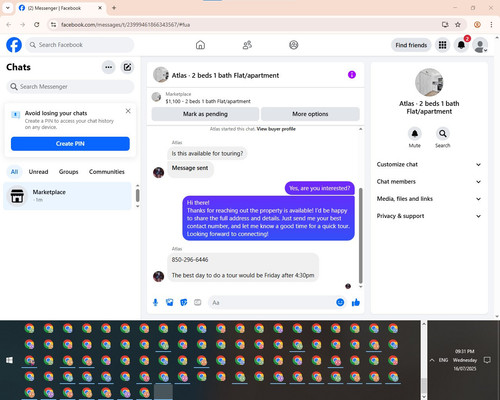Expand Chat members section
The height and width of the screenshot is (400, 500).
[x=429, y=182]
